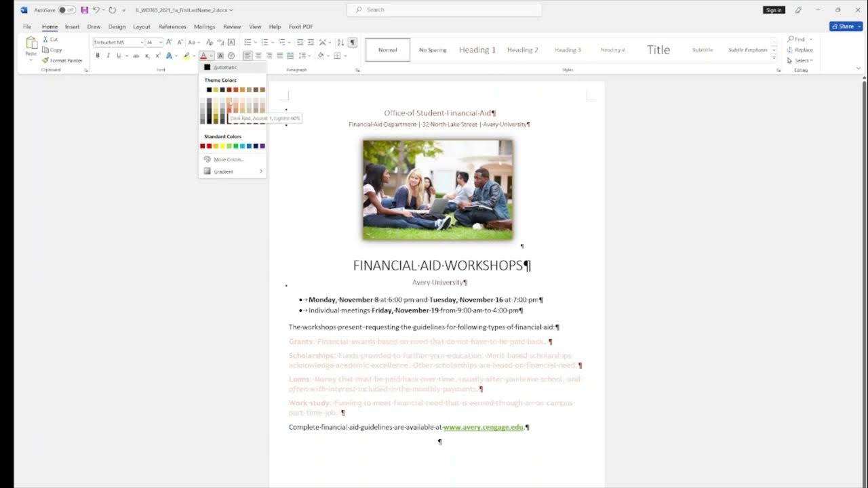Switch to the Review tab
The width and height of the screenshot is (868, 488).
(232, 26)
